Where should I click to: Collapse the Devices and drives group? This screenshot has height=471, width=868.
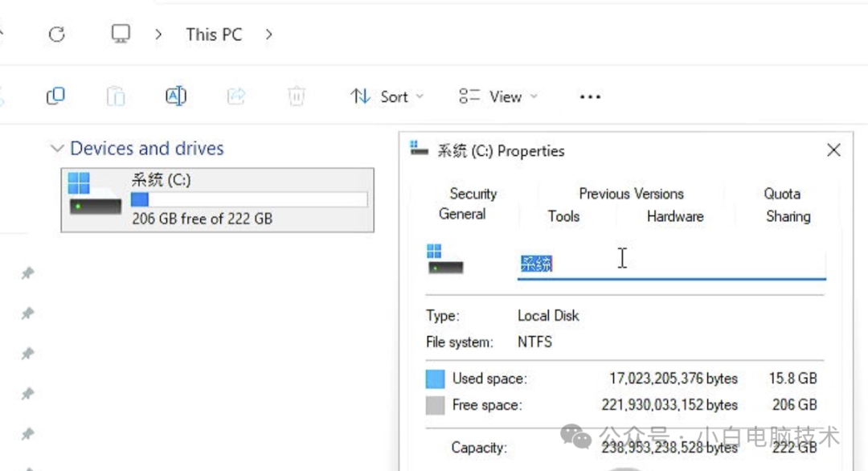pos(56,149)
